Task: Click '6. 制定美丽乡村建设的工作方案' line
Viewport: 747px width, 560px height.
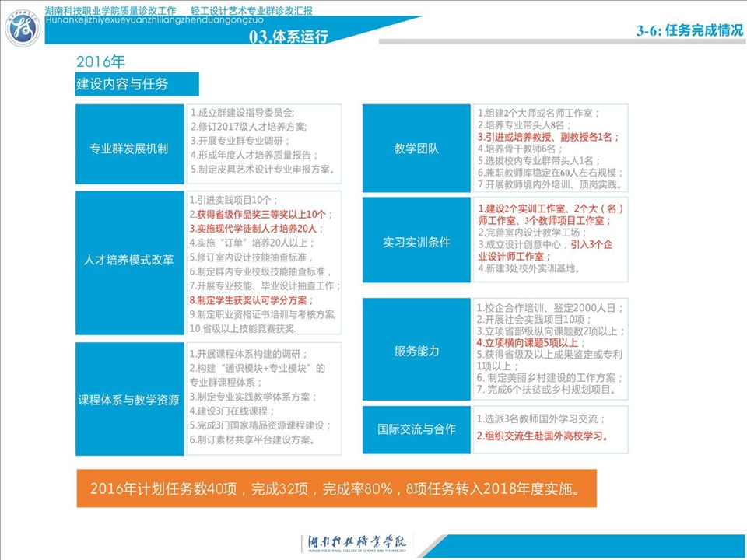Action: [x=550, y=378]
